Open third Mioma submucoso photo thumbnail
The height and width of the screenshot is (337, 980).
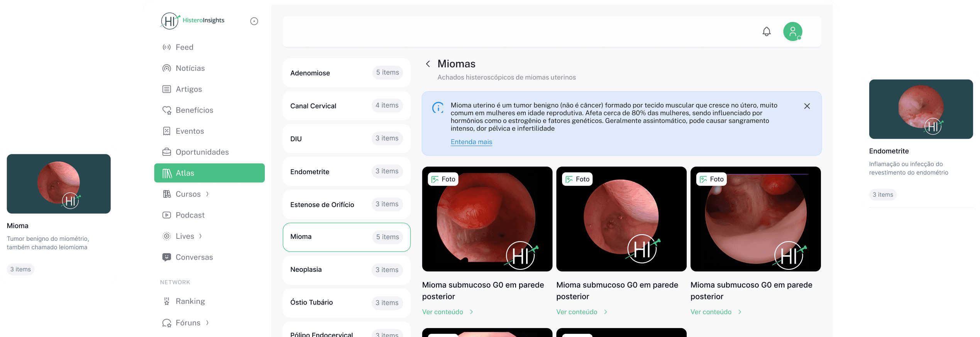[x=755, y=219]
